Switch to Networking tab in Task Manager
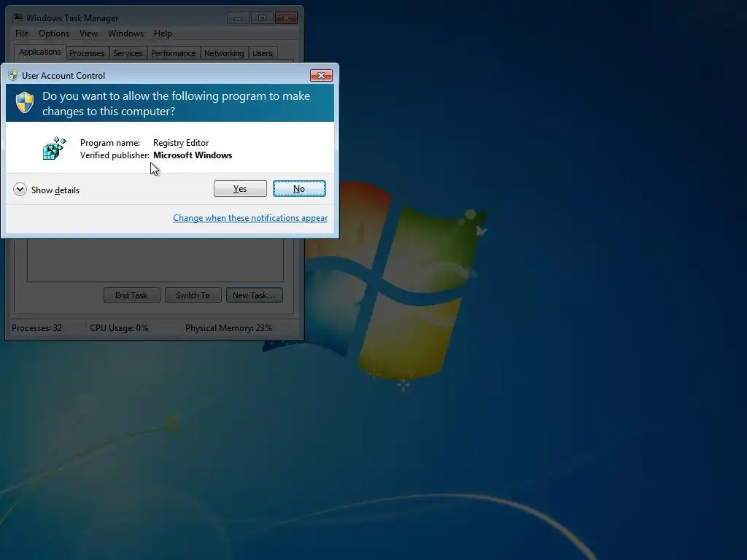This screenshot has width=747, height=560. coord(224,53)
